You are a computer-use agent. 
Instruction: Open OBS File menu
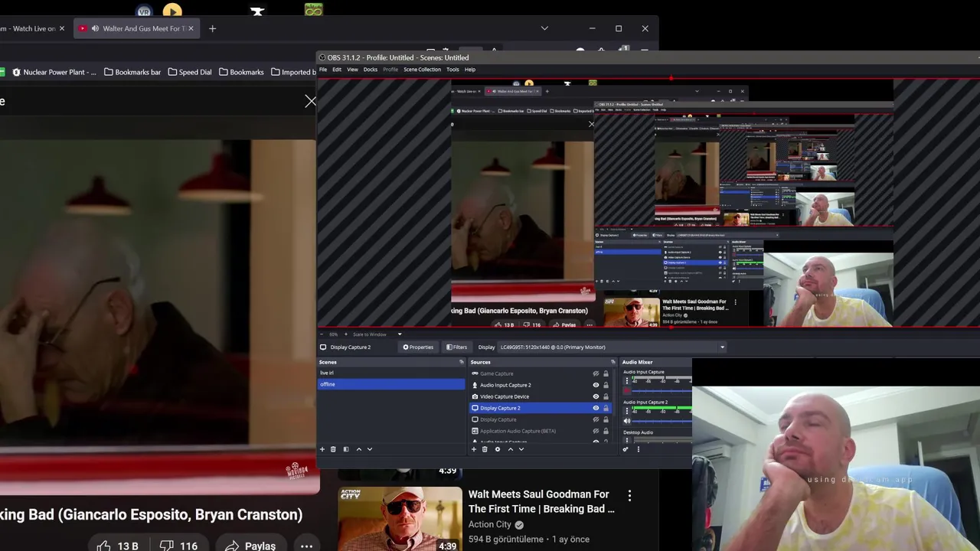click(x=323, y=70)
